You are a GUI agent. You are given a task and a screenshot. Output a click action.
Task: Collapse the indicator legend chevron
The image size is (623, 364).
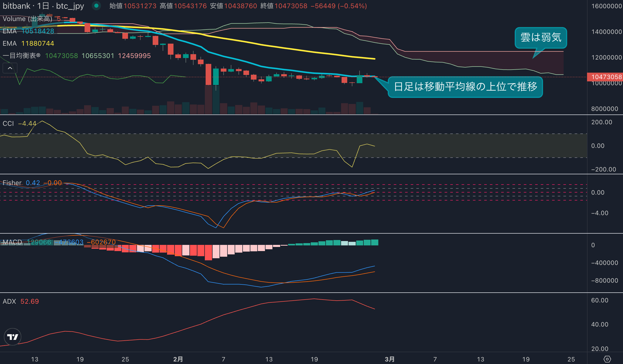click(10, 68)
